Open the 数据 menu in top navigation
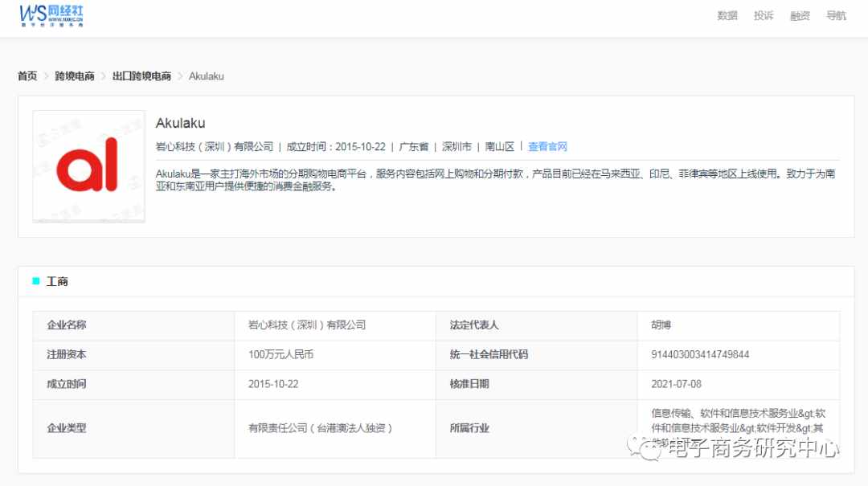 727,15
